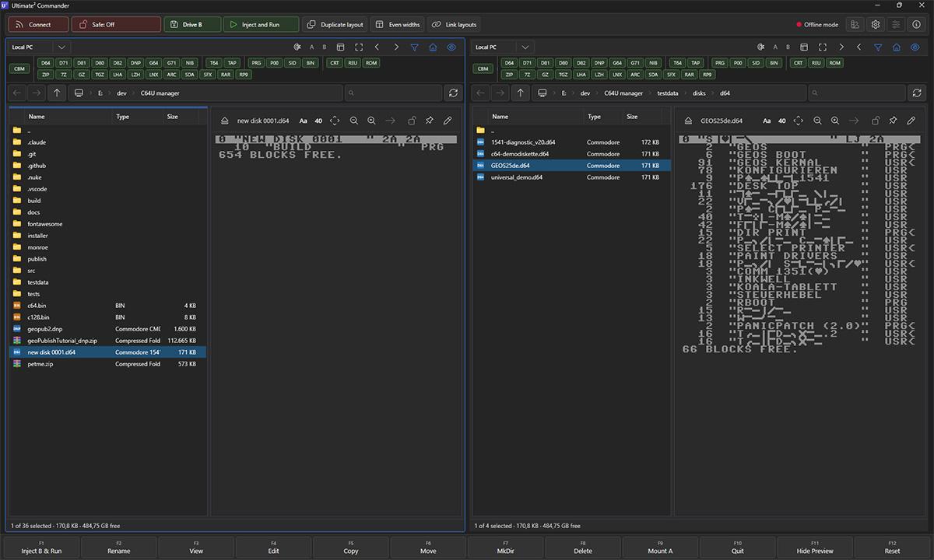This screenshot has width=934, height=560.
Task: Click the pin icon in left preview toolbar
Action: pos(430,121)
